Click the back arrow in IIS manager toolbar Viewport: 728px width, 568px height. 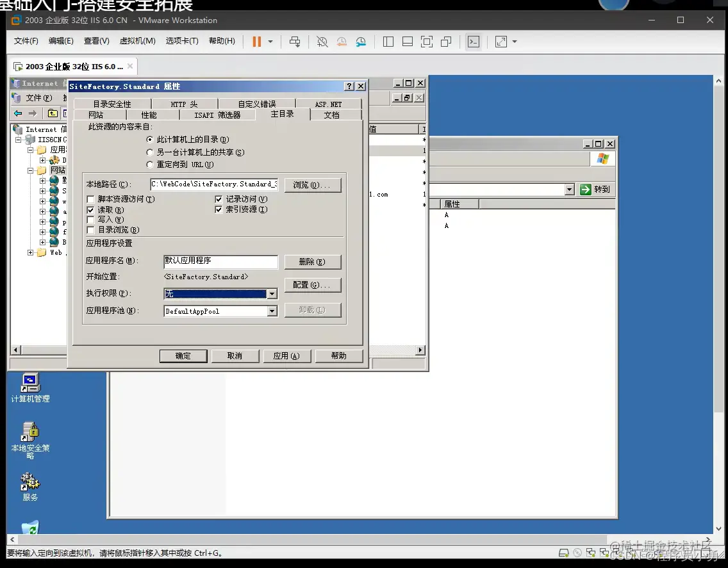click(18, 113)
